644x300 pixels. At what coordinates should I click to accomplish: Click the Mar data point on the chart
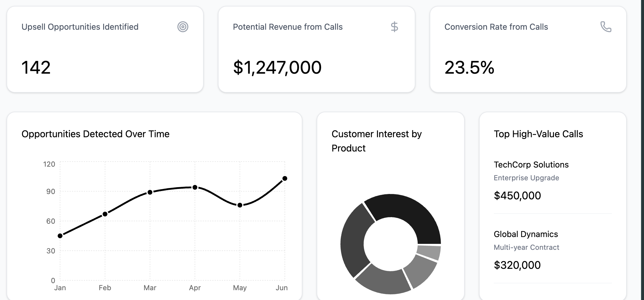[150, 192]
